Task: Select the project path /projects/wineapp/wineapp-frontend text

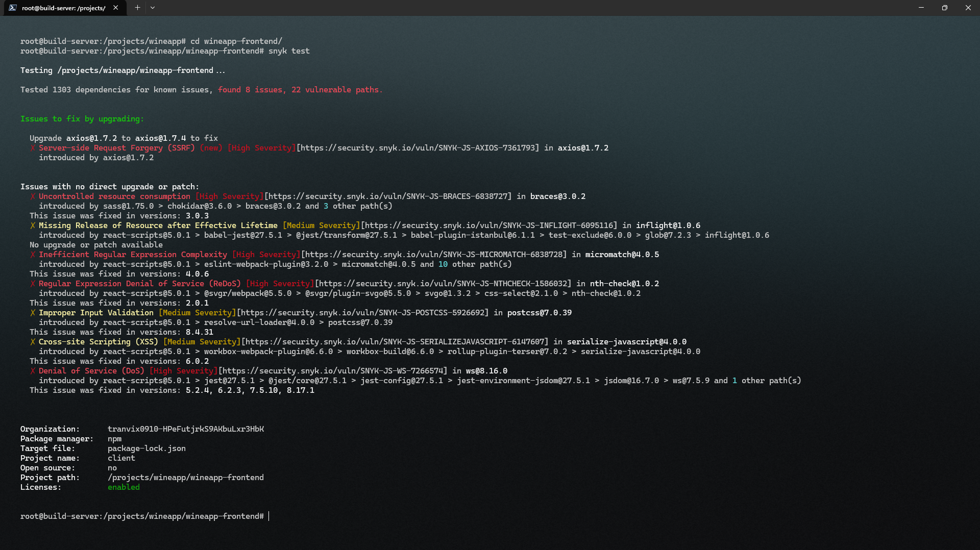Action: pyautogui.click(x=186, y=477)
